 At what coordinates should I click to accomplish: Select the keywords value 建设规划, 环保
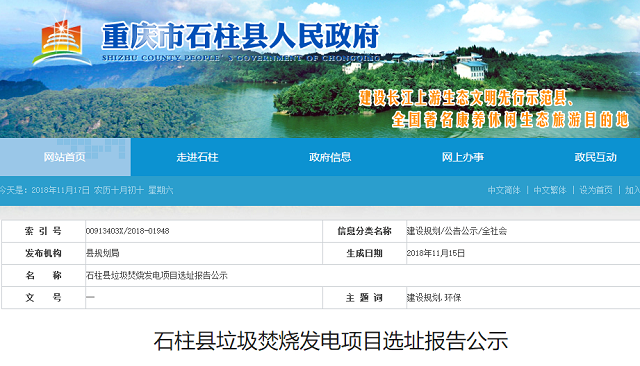coord(434,297)
